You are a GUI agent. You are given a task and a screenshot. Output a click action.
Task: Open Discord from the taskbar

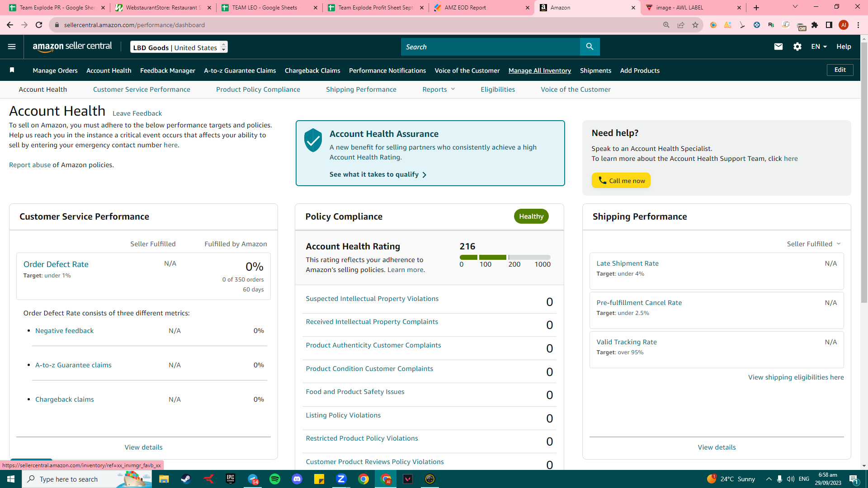pyautogui.click(x=297, y=479)
